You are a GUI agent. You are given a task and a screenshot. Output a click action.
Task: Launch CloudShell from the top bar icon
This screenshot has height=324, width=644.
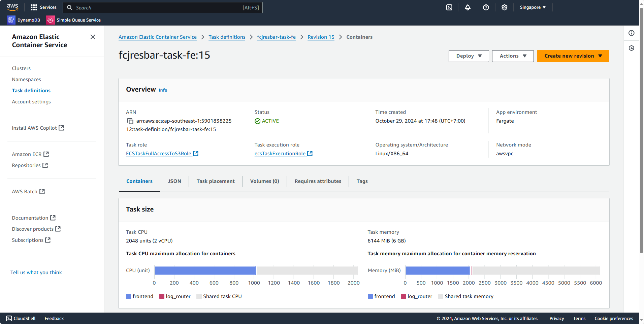[x=449, y=7]
